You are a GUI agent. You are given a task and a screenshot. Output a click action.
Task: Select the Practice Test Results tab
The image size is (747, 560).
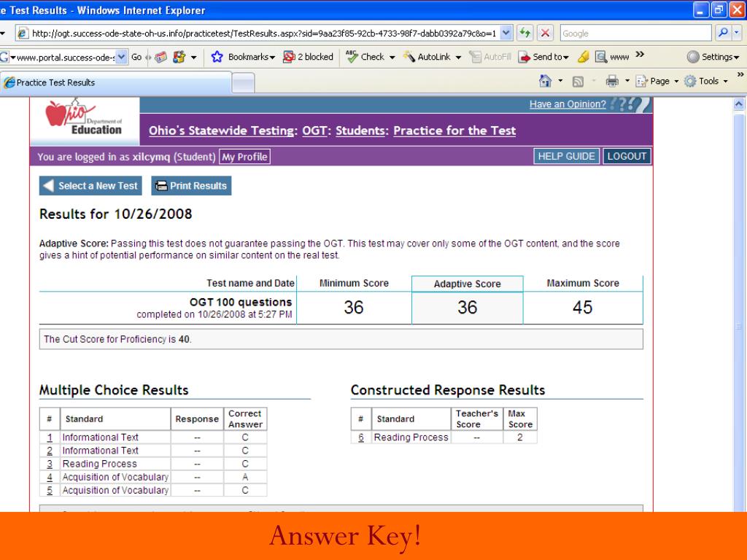click(116, 82)
